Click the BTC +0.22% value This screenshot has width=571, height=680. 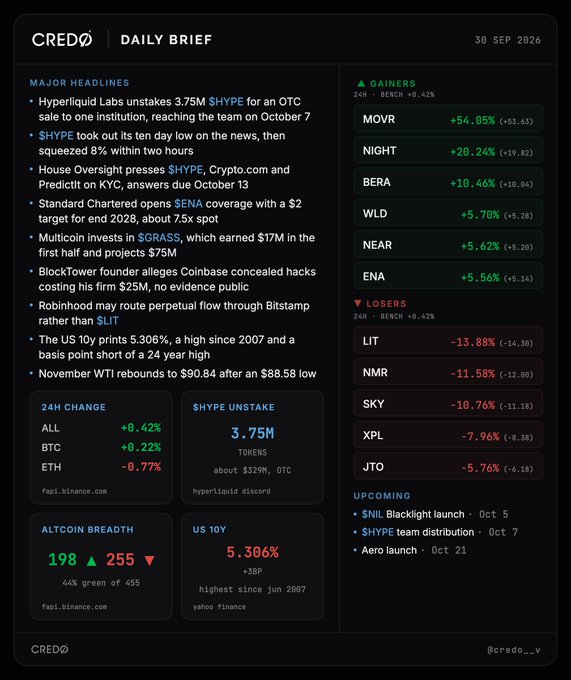point(140,448)
